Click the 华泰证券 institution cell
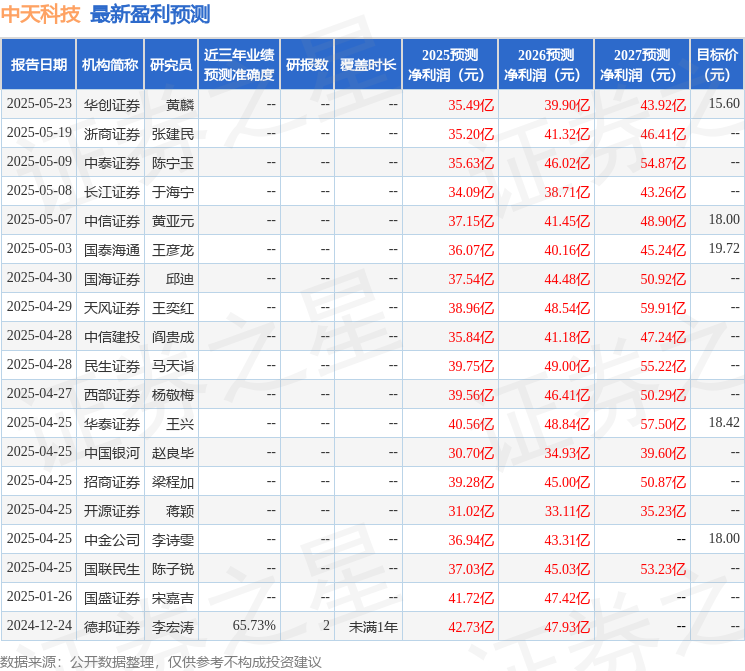Image resolution: width=745 pixels, height=671 pixels. coord(112,424)
